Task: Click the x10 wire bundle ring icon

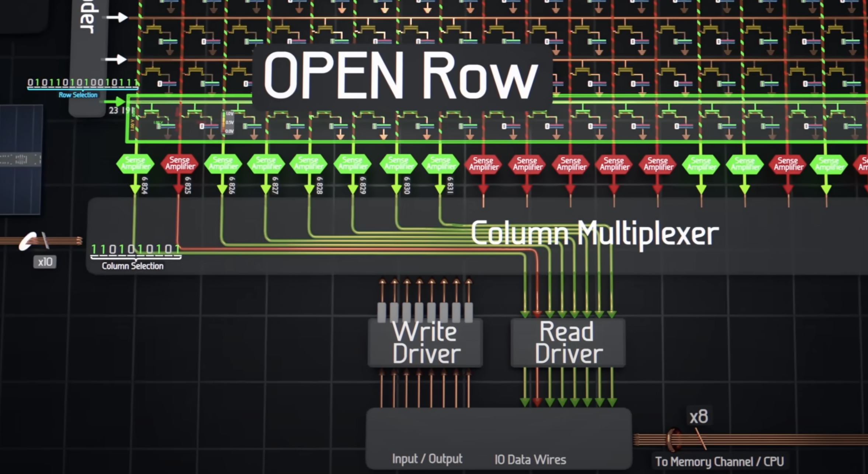Action: click(x=28, y=241)
